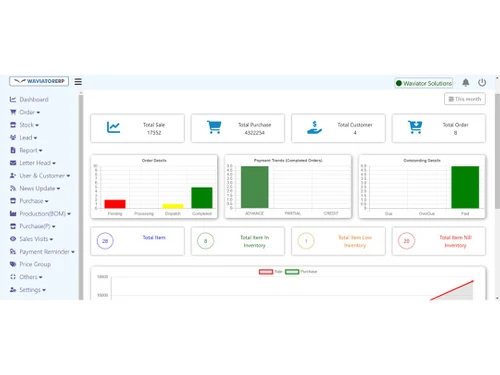Click the Price Group tags icon
The image size is (500, 375).
[x=13, y=264]
